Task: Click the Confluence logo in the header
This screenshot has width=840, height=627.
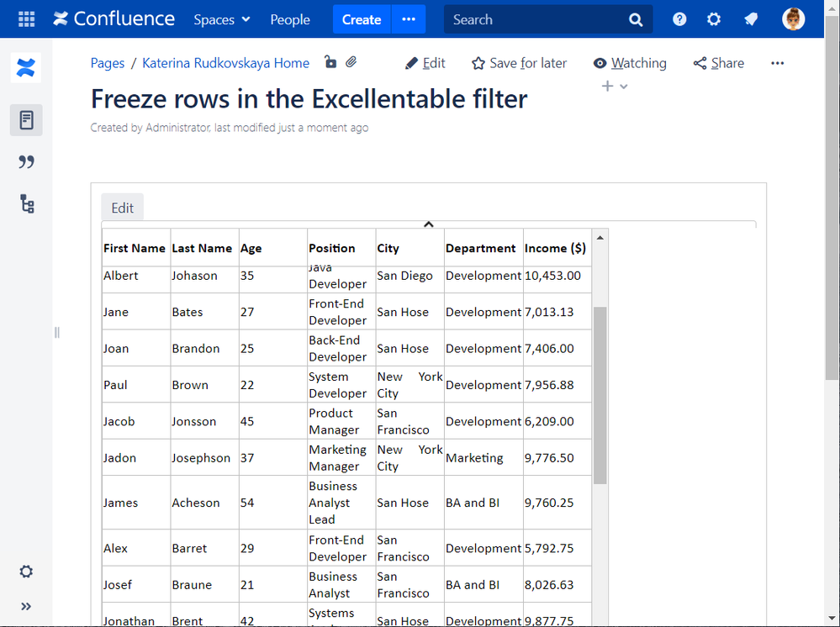Action: pyautogui.click(x=114, y=19)
